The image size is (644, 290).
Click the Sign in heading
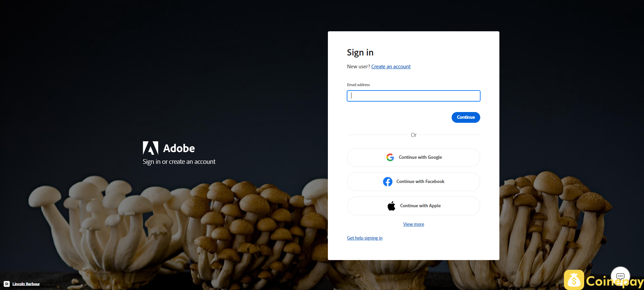(360, 53)
